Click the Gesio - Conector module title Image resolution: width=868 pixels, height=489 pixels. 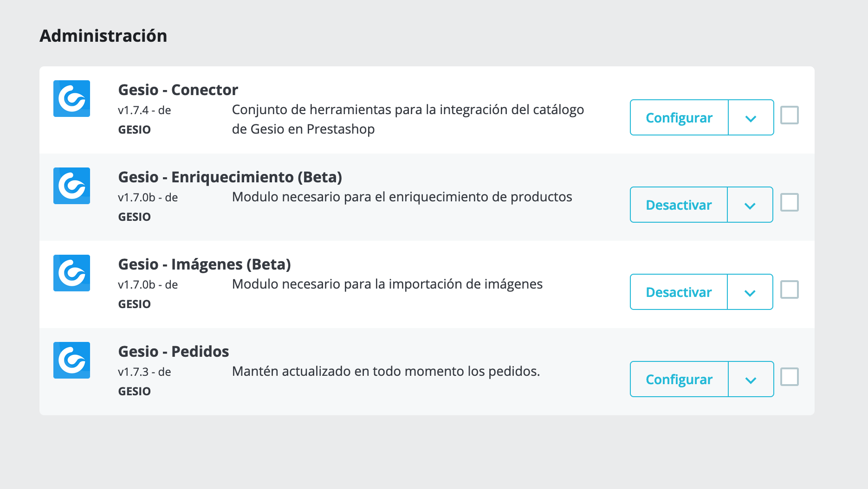[x=178, y=90]
